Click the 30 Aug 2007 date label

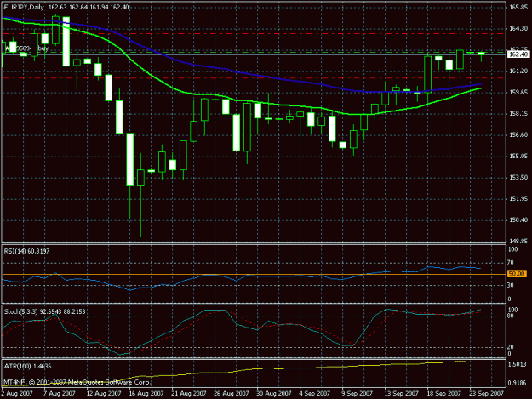pyautogui.click(x=273, y=393)
